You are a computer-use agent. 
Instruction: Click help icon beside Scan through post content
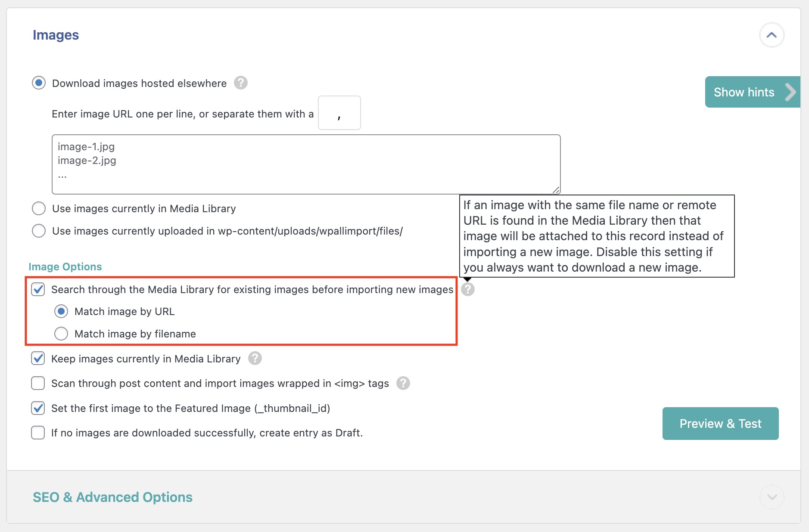click(x=403, y=383)
